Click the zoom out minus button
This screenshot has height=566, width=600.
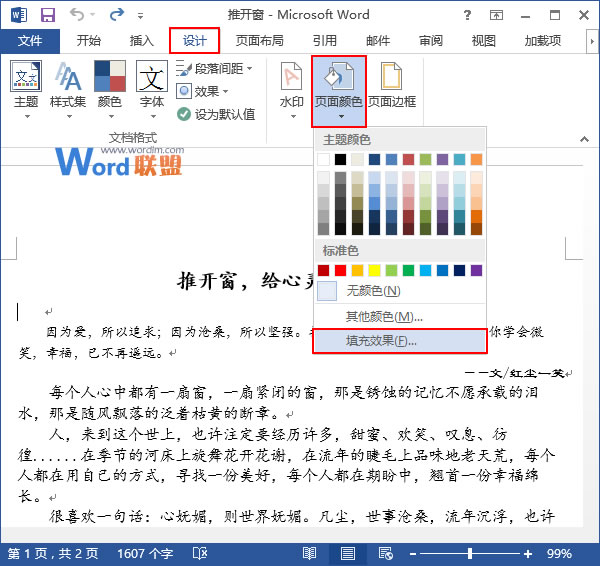click(412, 554)
